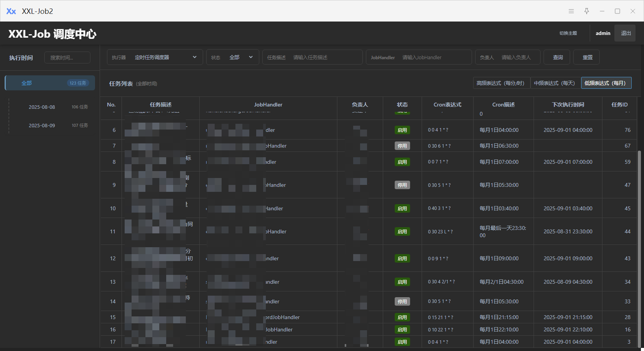Log out using the 退出 button
This screenshot has width=644, height=351.
click(626, 33)
